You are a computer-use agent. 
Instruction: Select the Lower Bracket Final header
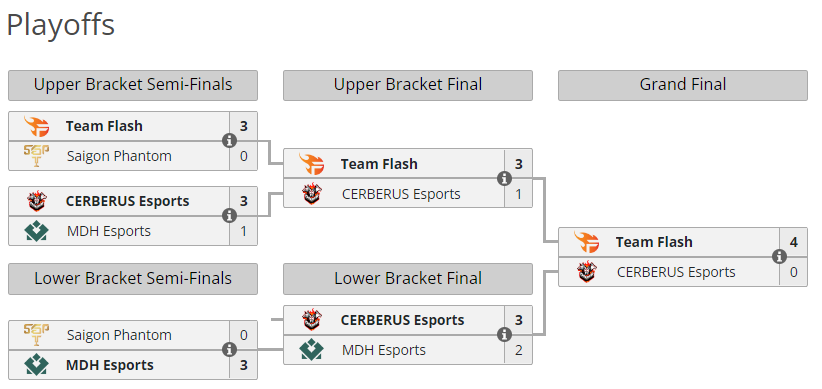point(408,278)
